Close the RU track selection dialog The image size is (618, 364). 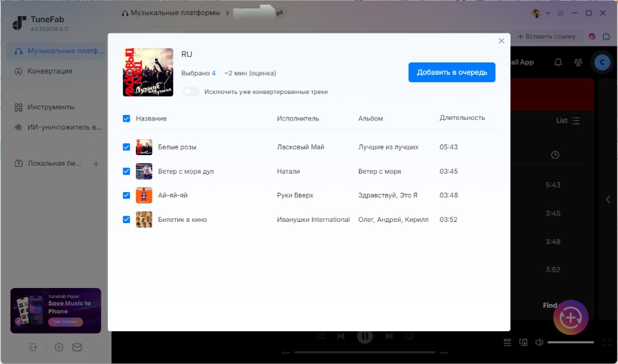click(x=501, y=41)
